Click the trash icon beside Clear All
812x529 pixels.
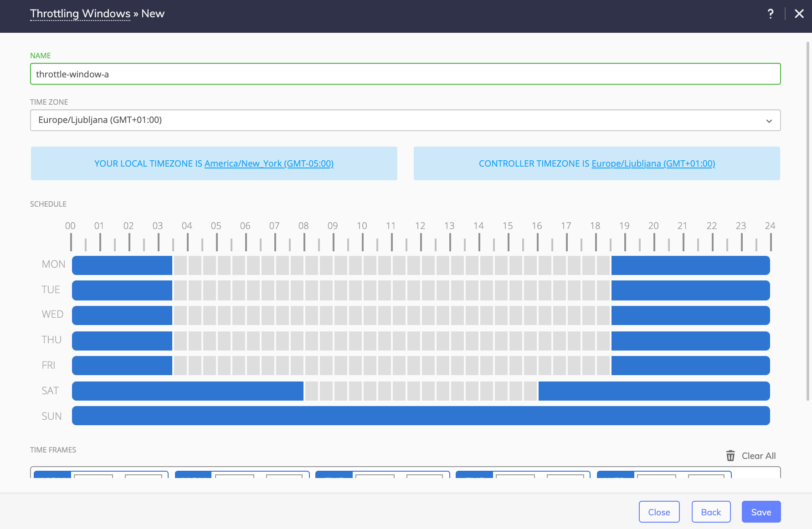730,456
